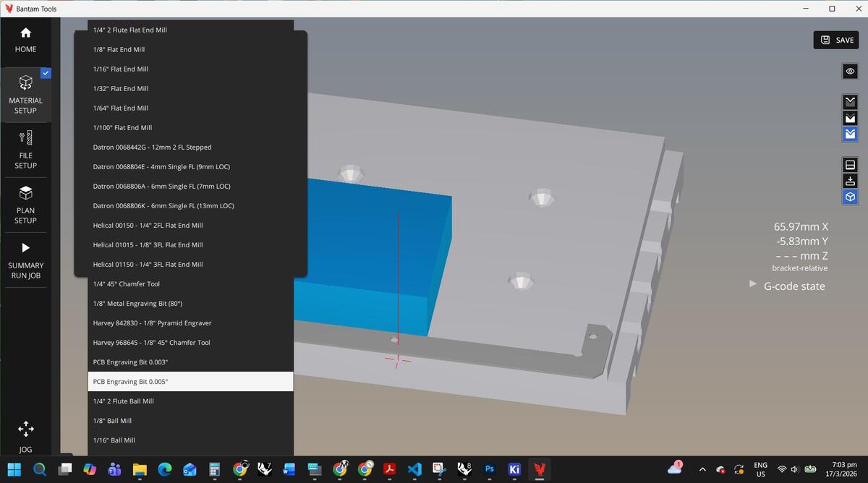The height and width of the screenshot is (483, 868).
Task: Open Summary Run Job step
Action: coord(25,260)
